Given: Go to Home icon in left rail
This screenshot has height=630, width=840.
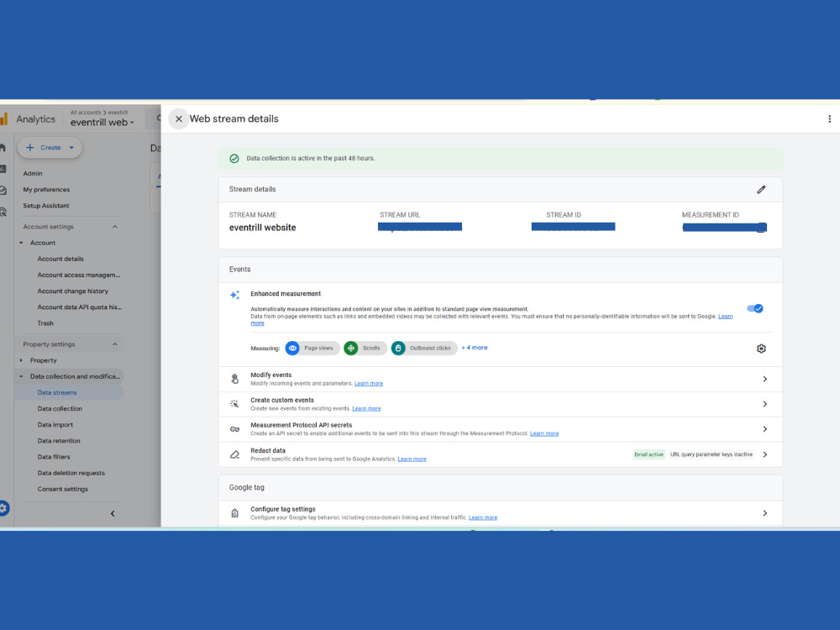Looking at the screenshot, I should click(3, 147).
